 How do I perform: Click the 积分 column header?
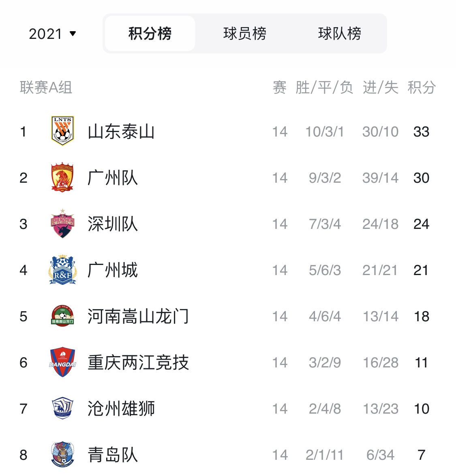pyautogui.click(x=422, y=88)
